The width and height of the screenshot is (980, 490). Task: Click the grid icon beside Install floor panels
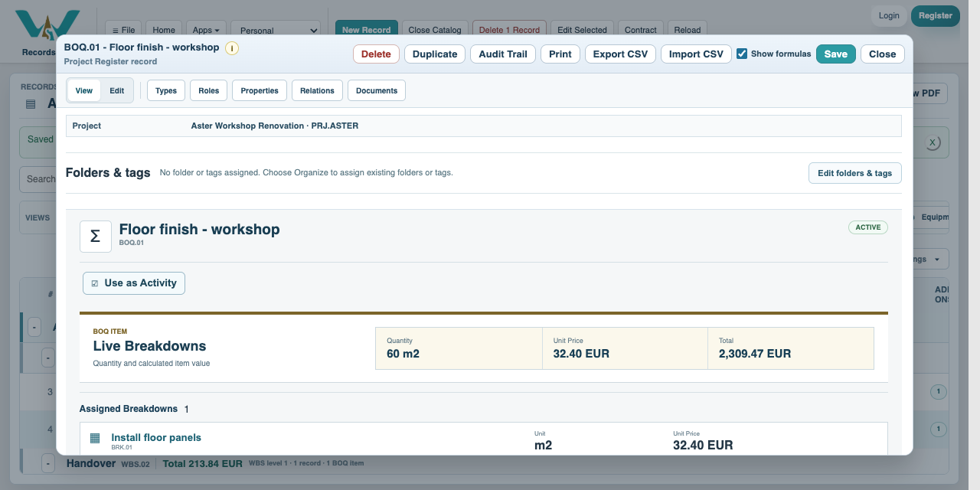(95, 439)
